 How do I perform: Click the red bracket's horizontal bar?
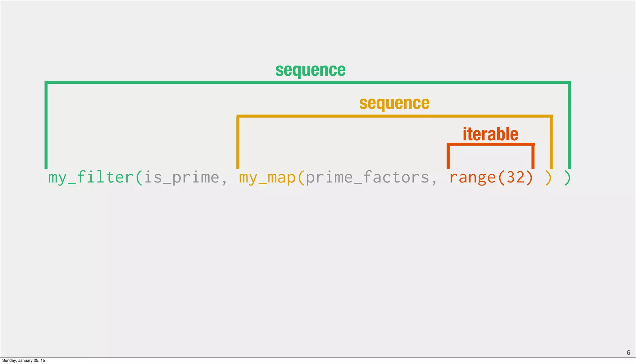click(490, 144)
